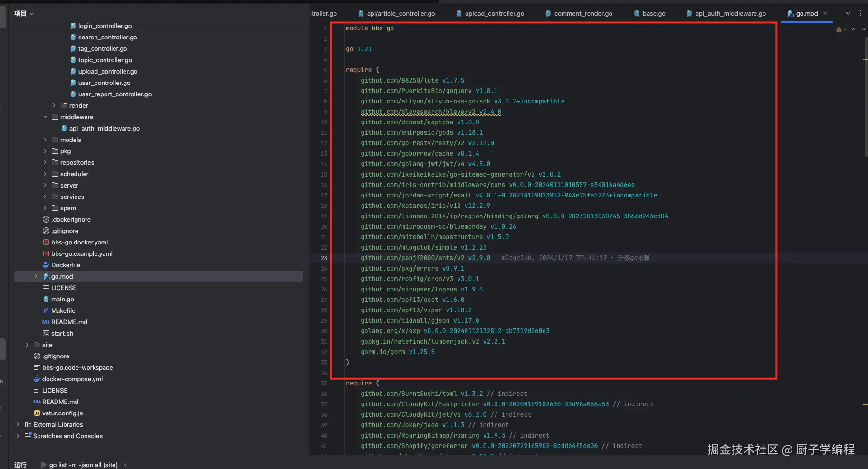The image size is (868, 469).
Task: Click the Dockerfile whale icon
Action: click(x=46, y=265)
